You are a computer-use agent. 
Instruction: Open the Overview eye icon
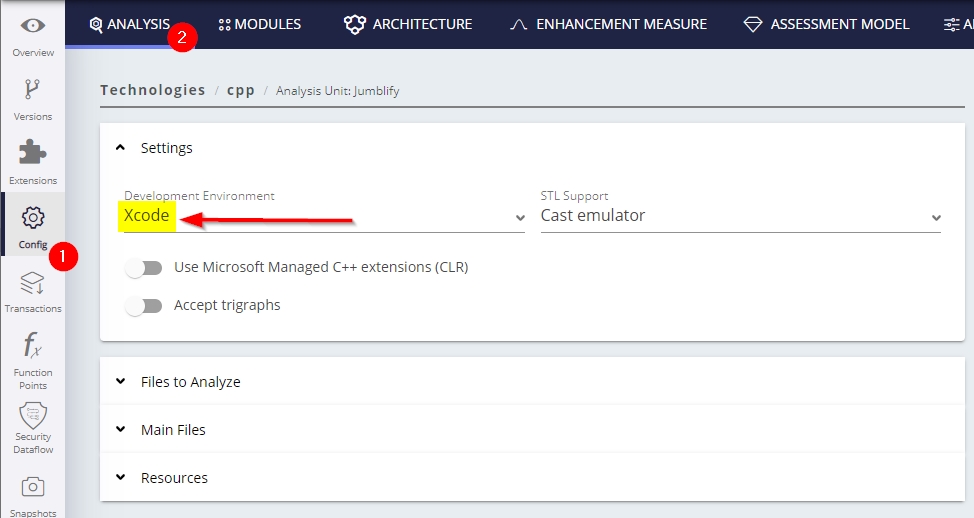click(x=32, y=27)
